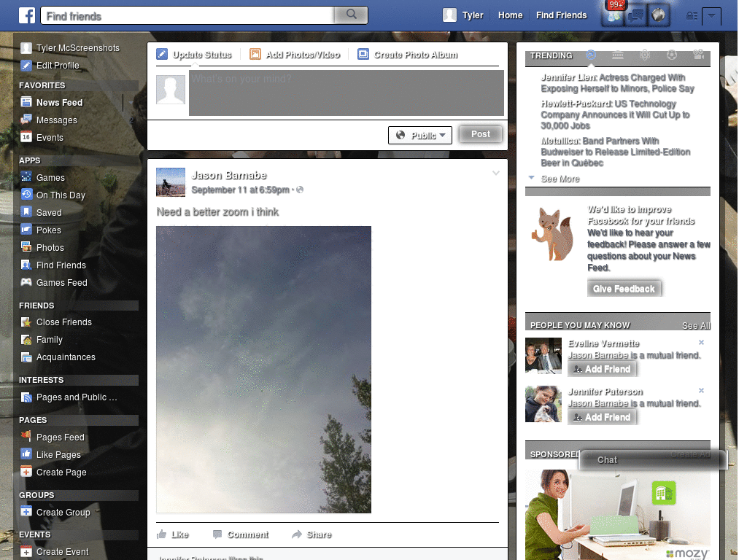The height and width of the screenshot is (560, 747).
Task: Open the globe notifications icon
Action: point(659,15)
